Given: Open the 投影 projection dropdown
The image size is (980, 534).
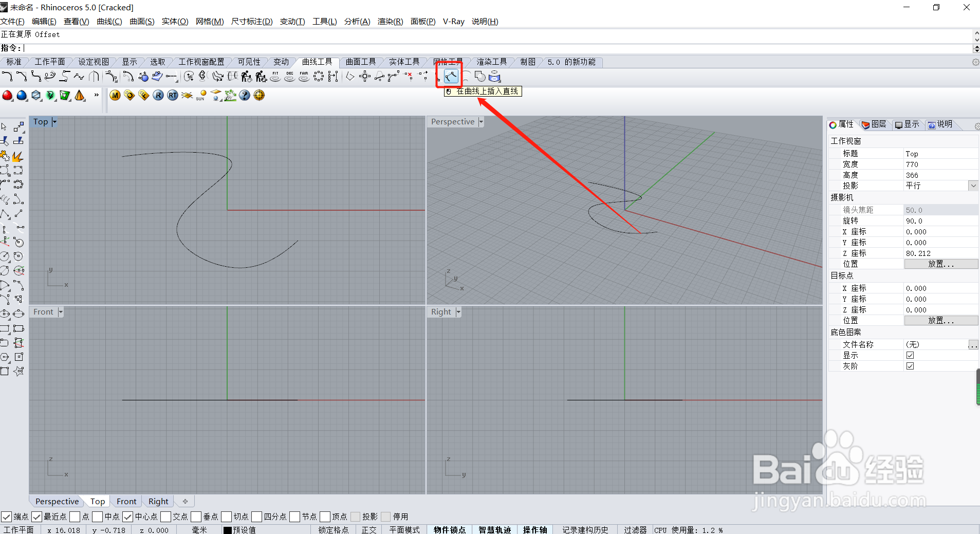Looking at the screenshot, I should click(x=973, y=186).
